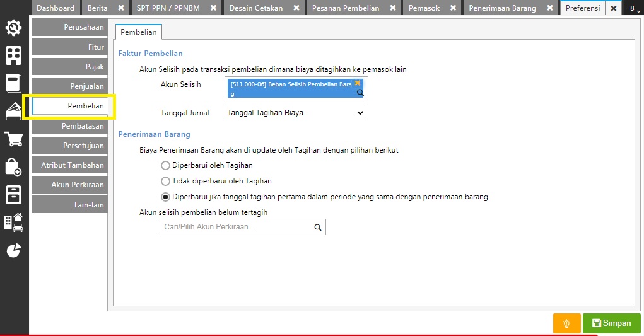Open the purchase bag icon in sidebar
Screen dimensions: 644x336
click(x=13, y=167)
